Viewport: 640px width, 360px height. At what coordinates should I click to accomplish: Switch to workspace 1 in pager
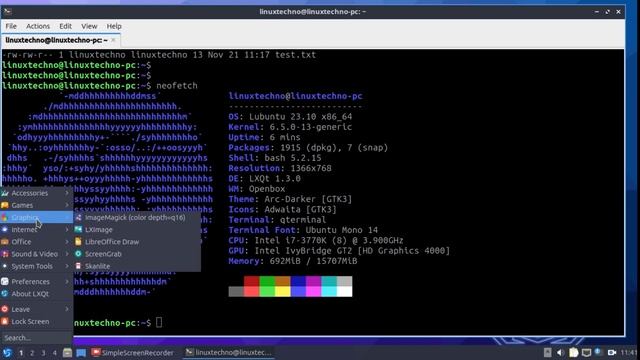21,353
